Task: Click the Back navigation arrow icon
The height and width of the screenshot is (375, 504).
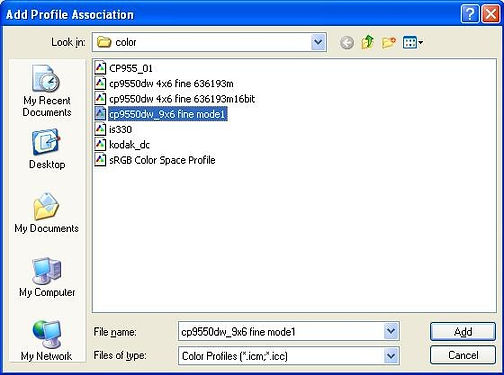Action: [x=347, y=43]
